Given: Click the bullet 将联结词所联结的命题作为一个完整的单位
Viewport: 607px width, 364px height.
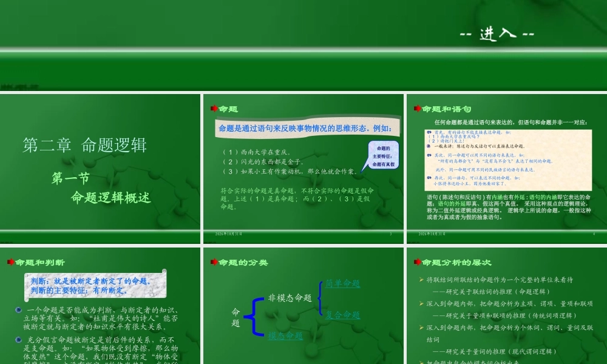Looking at the screenshot, I should coord(500,280).
